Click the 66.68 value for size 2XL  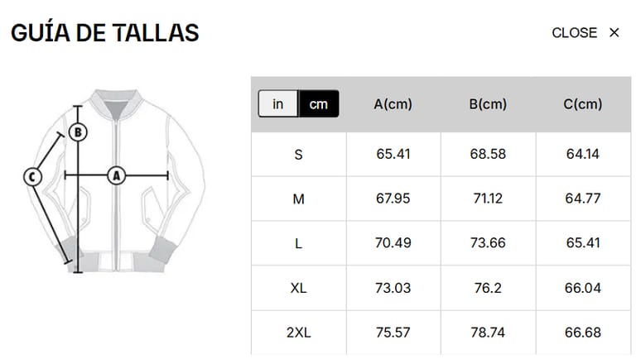coord(583,333)
